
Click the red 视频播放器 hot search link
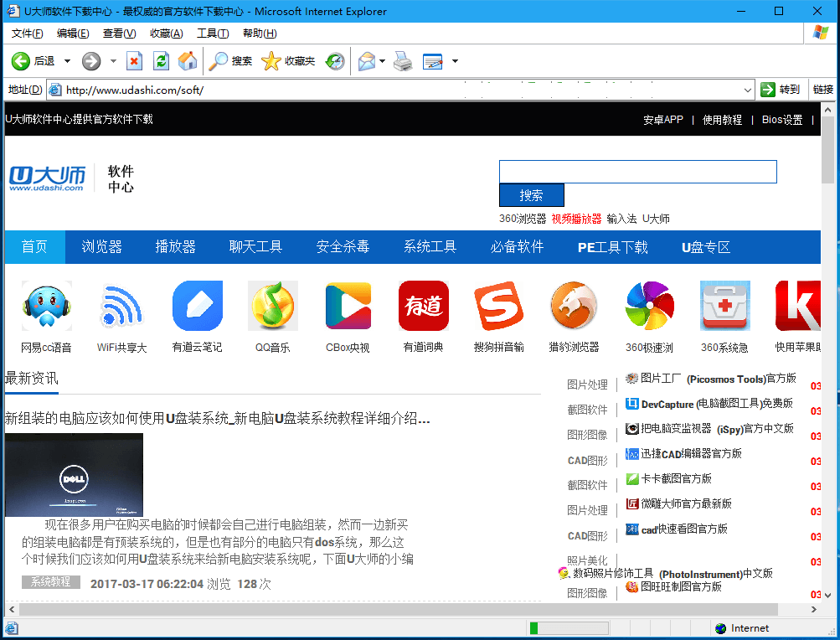pyautogui.click(x=576, y=219)
